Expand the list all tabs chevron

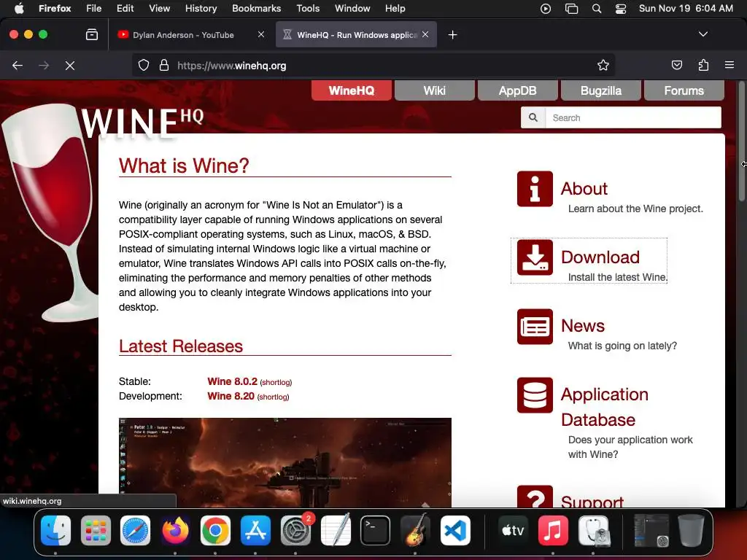click(703, 34)
